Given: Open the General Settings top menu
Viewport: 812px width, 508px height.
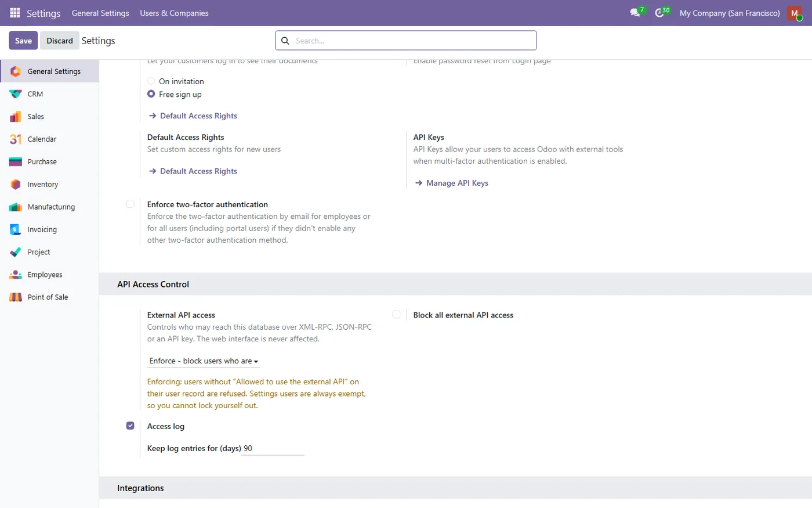Looking at the screenshot, I should [x=100, y=13].
